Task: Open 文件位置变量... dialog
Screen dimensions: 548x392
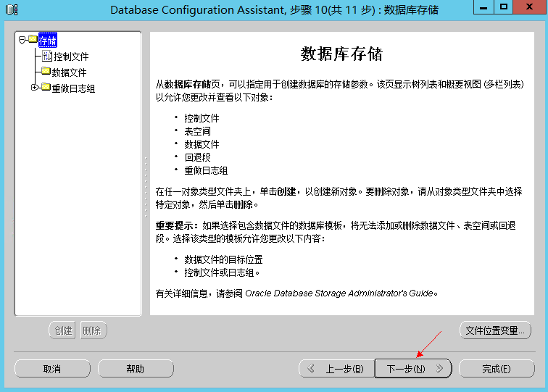Action: pos(495,330)
